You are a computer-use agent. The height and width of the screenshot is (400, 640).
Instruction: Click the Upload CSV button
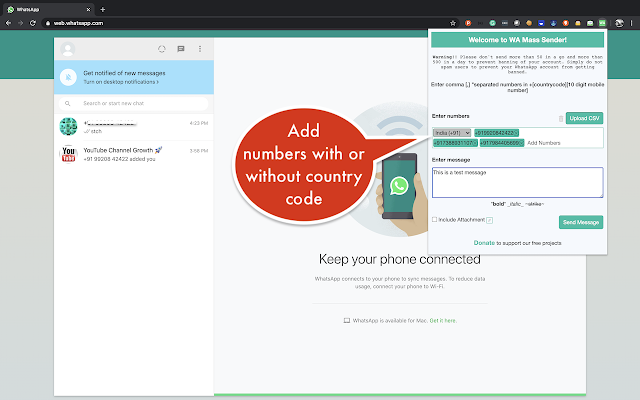coord(584,118)
